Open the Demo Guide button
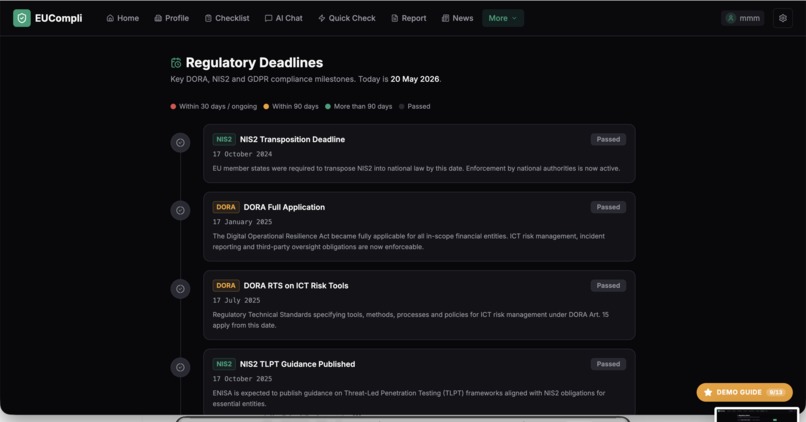The width and height of the screenshot is (806, 422). click(744, 392)
